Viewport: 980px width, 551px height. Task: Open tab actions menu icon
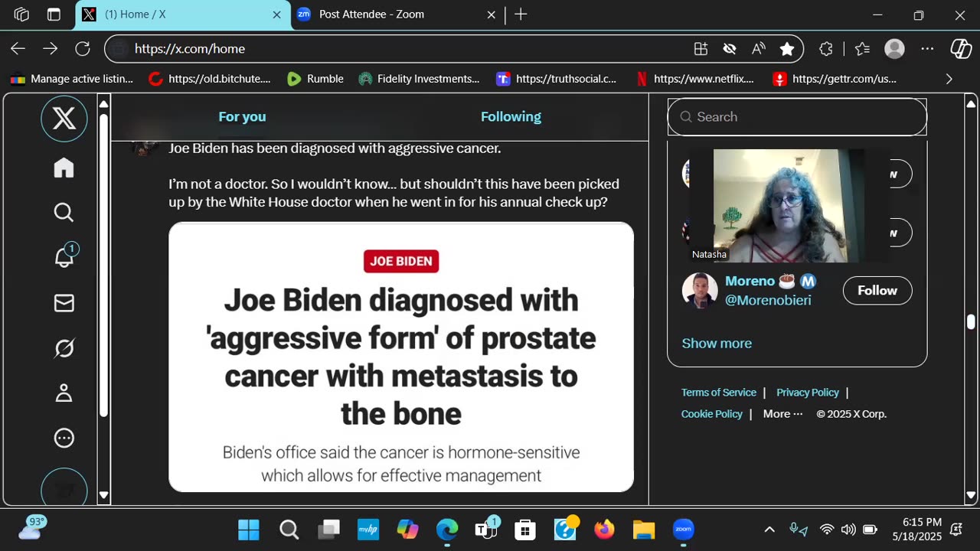tap(54, 15)
